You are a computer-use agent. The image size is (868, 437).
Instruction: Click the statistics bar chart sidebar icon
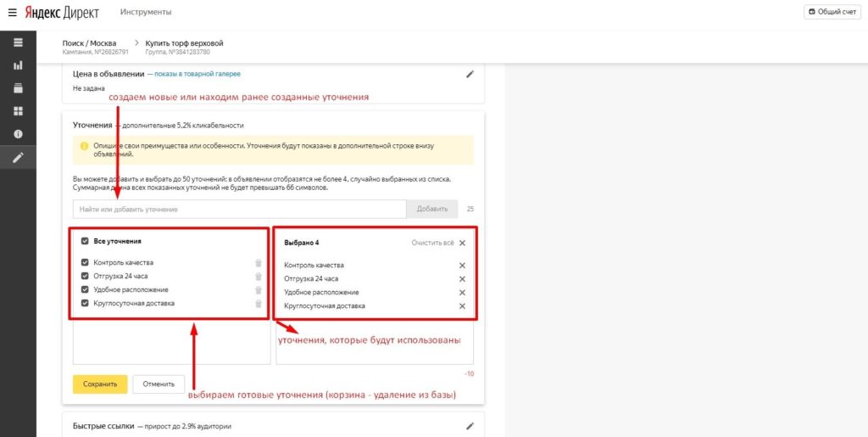point(18,65)
